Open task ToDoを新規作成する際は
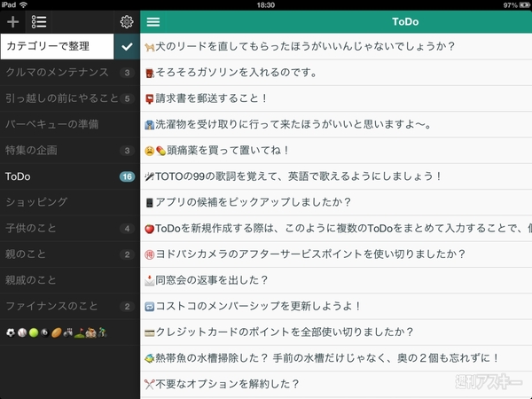This screenshot has width=532, height=399. [336, 229]
